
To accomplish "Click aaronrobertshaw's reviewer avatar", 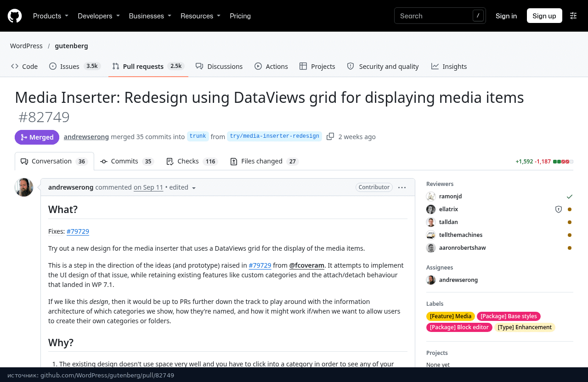I will pos(431,248).
